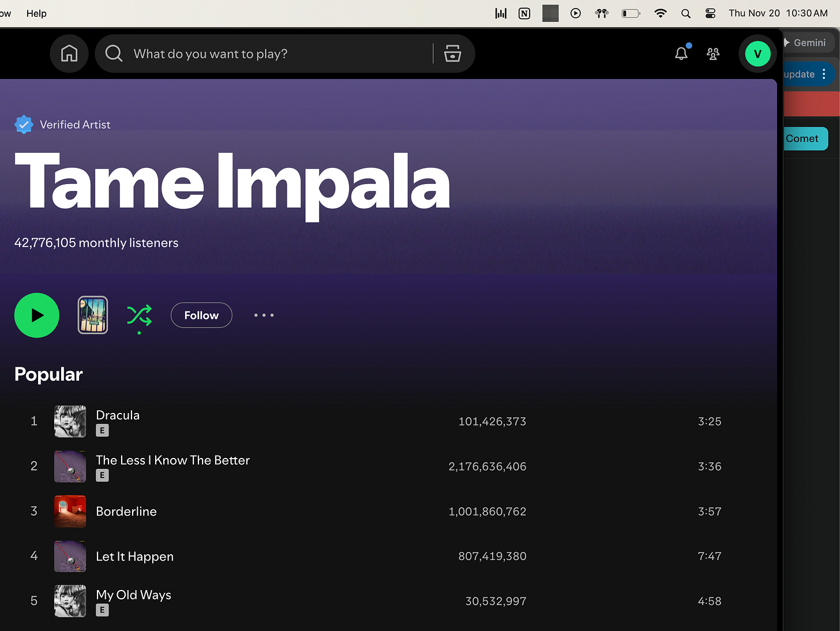This screenshot has width=840, height=631.
Task: Play Tame Impala with the green button
Action: coord(37,315)
